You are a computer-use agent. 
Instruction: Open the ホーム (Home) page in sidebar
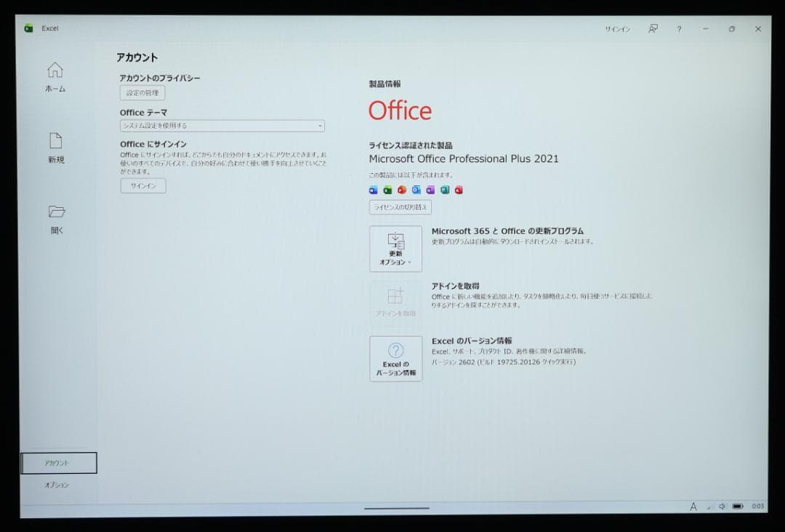55,77
